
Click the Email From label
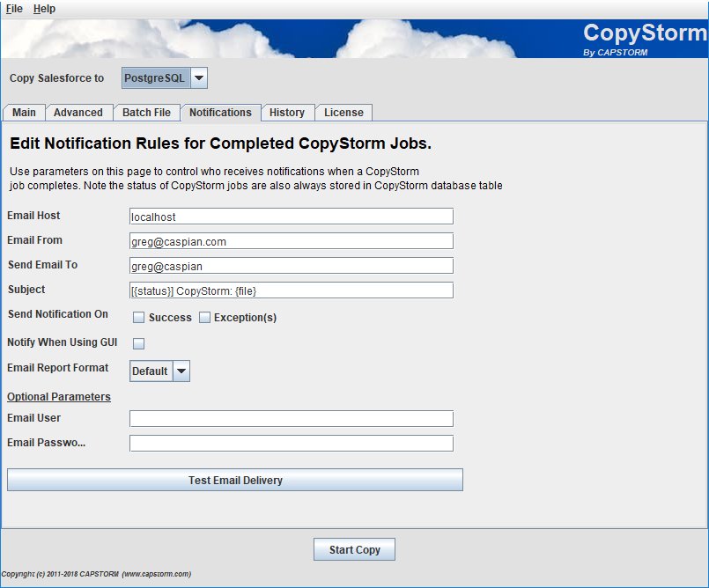pyautogui.click(x=35, y=240)
